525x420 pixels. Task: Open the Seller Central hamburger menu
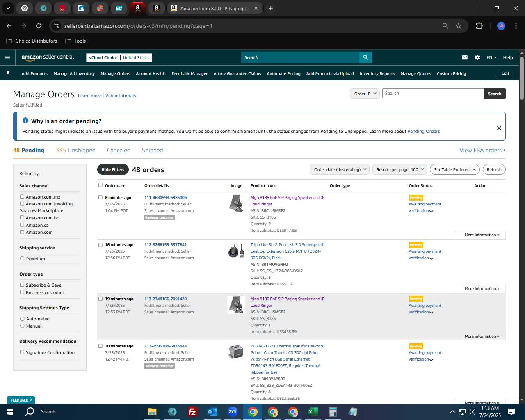coord(8,57)
